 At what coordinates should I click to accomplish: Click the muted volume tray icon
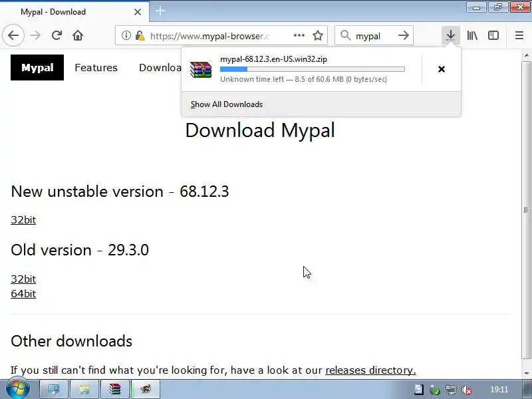point(467,390)
